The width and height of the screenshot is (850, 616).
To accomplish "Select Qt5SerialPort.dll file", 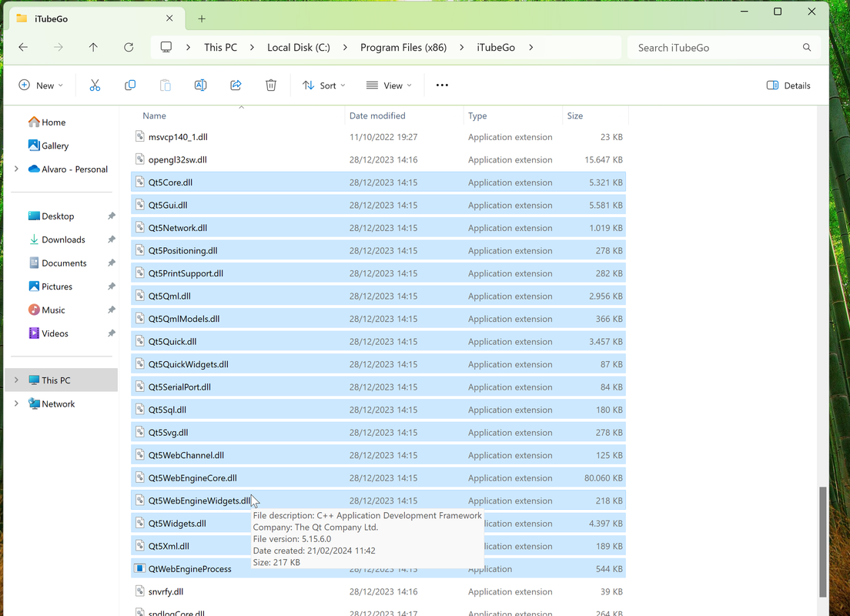I will [378, 387].
